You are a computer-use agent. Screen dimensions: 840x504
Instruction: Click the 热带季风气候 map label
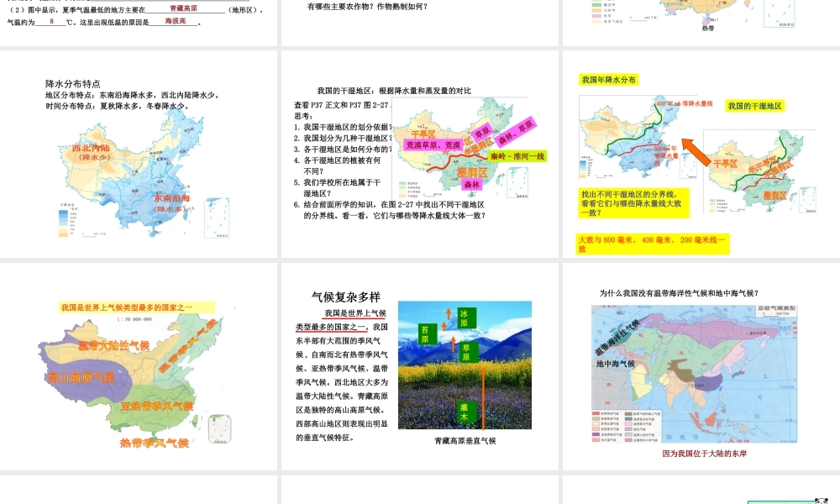click(155, 443)
